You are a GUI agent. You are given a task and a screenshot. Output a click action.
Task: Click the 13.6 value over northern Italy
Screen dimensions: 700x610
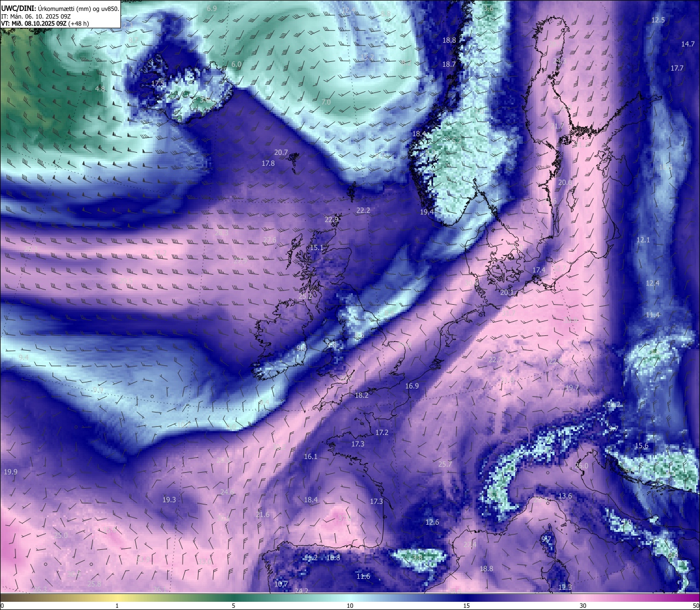[x=565, y=496]
